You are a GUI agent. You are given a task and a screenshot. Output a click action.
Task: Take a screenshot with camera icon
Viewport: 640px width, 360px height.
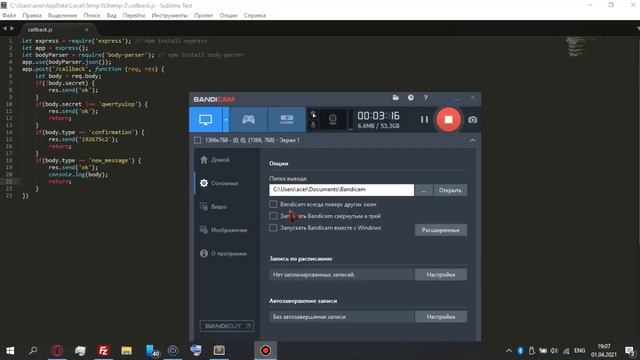point(472,120)
